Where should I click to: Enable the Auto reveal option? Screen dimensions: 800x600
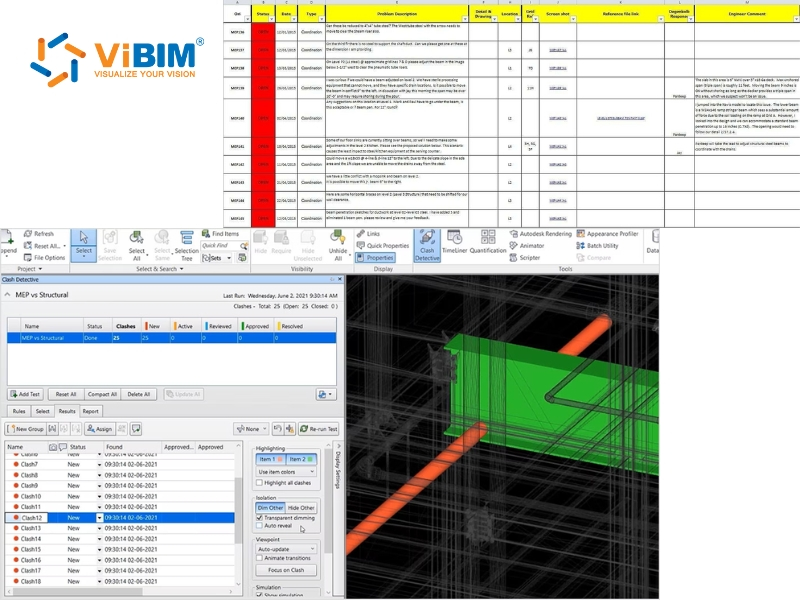pyautogui.click(x=259, y=525)
